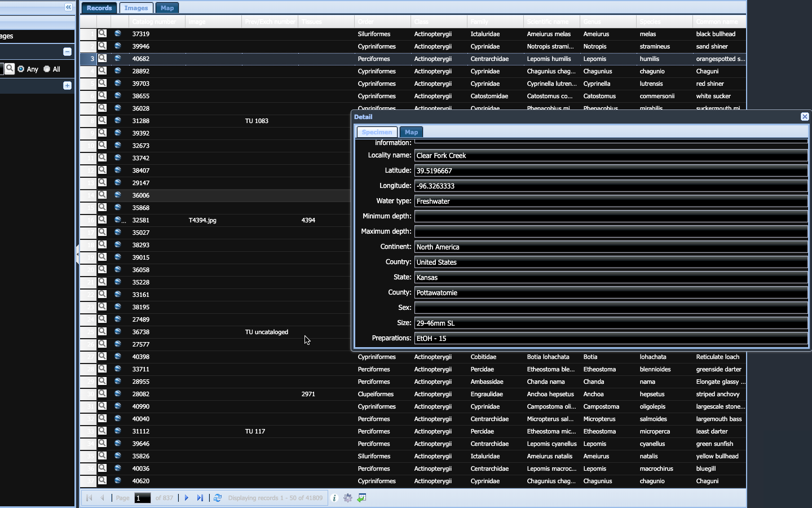Collapse the search section with minus button
Image resolution: width=812 pixels, height=508 pixels.
click(x=67, y=52)
